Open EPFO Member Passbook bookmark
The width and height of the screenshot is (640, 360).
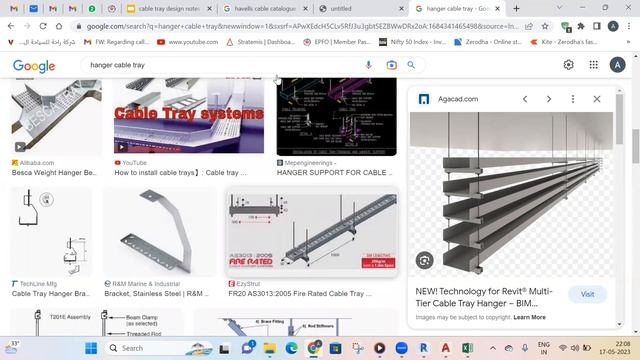337,42
